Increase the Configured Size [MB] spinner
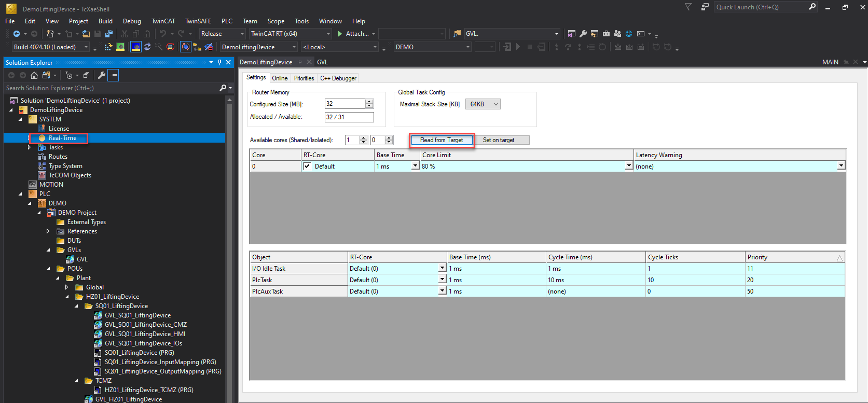The image size is (868, 403). coord(369,102)
